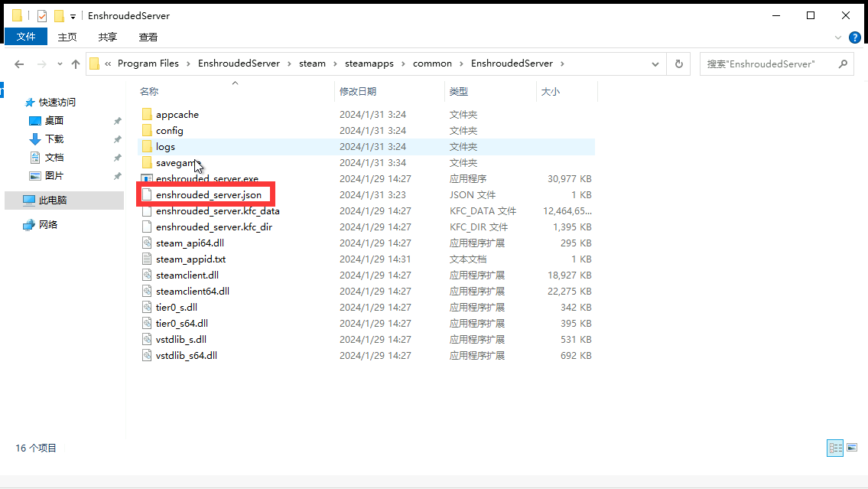This screenshot has width=868, height=489.
Task: Select the enshrouded_server.kfc_data file
Action: coord(217,211)
